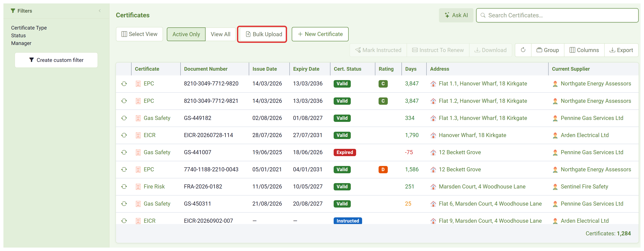Open the Select View dropdown
644x251 pixels.
pyautogui.click(x=139, y=34)
